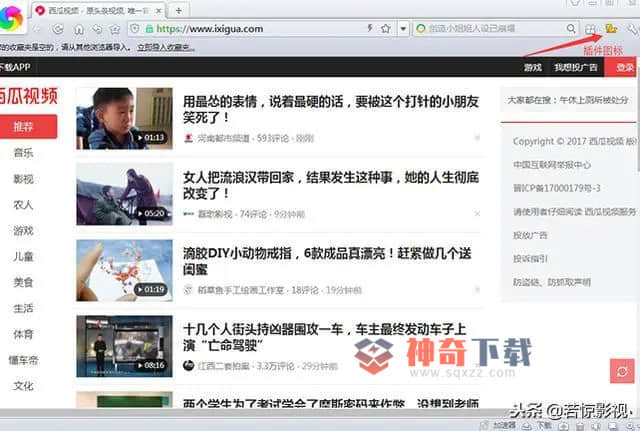Viewport: 640px width, 431px height.
Task: Play the 08:16 news video thumbnail
Action: [124, 346]
